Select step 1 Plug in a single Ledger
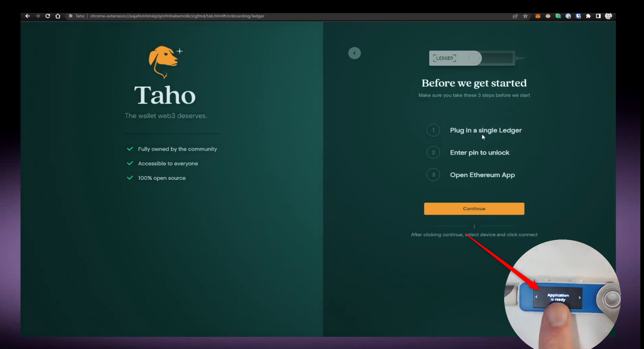The width and height of the screenshot is (644, 349). point(485,130)
